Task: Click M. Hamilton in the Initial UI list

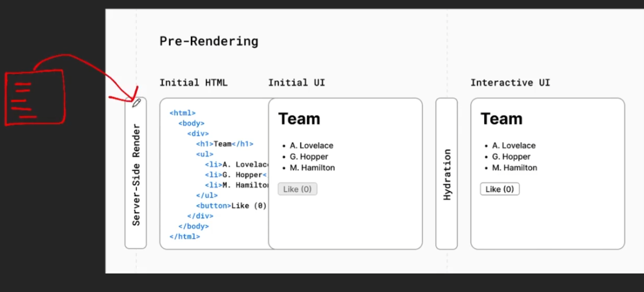Action: coord(312,167)
